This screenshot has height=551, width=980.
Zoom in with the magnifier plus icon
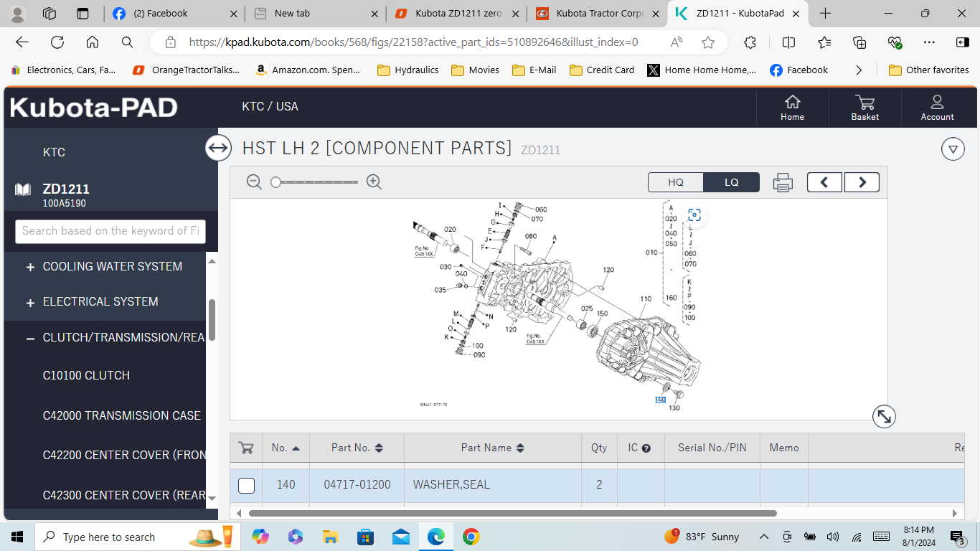374,182
